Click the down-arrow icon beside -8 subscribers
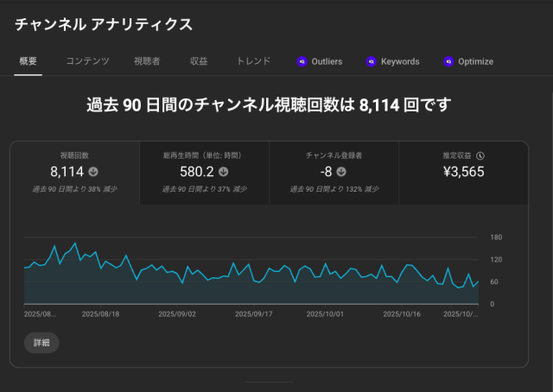 tap(353, 172)
